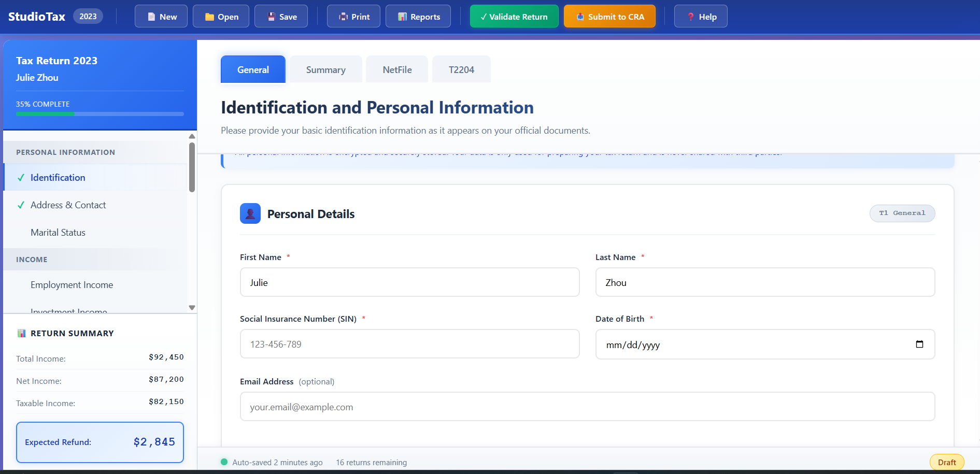Click the Personal Details person icon
Screen dimensions: 980x474
(x=250, y=213)
